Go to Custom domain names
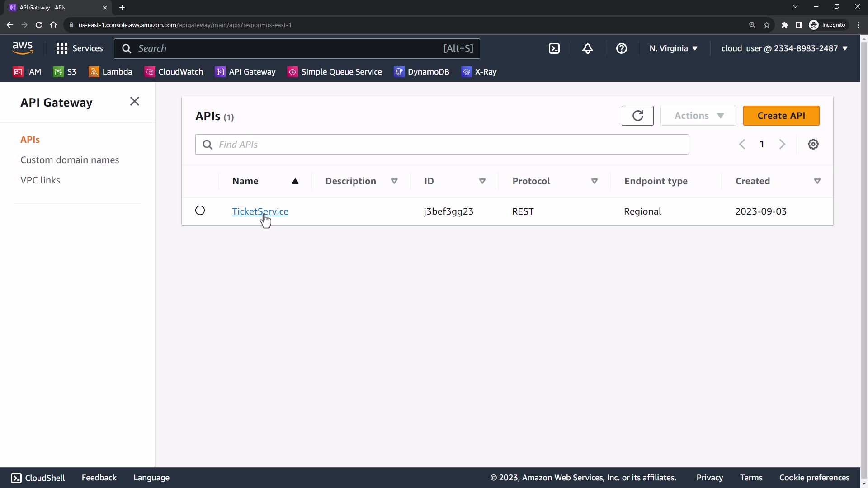The height and width of the screenshot is (488, 868). [x=70, y=160]
